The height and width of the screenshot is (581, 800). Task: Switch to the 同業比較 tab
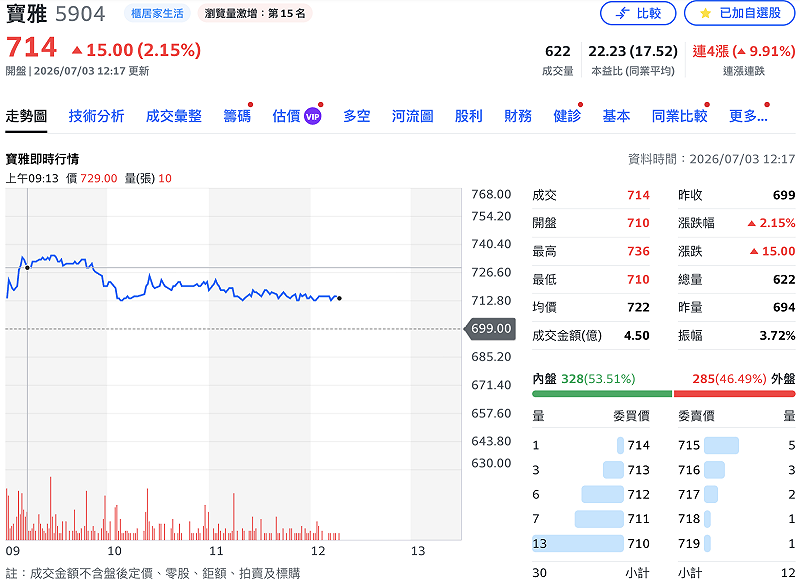coord(680,116)
